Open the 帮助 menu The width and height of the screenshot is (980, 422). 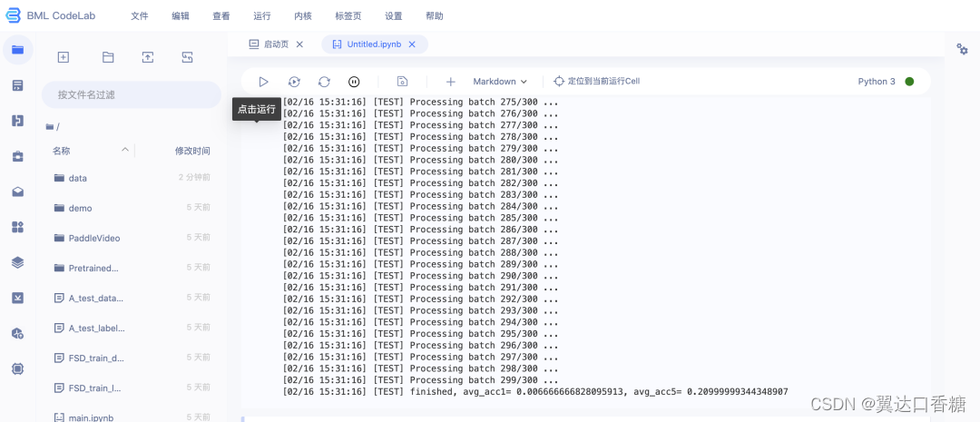click(435, 16)
